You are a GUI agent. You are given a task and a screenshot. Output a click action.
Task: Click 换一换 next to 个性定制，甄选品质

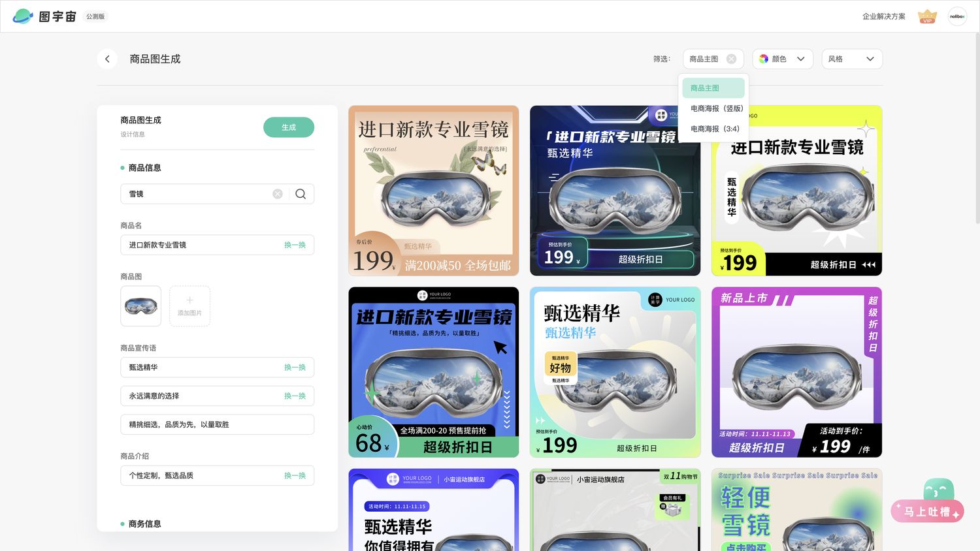tap(295, 476)
